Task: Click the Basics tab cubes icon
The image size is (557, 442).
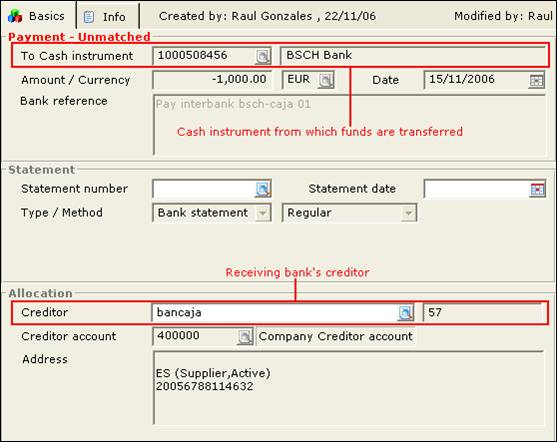Action: pos(15,16)
